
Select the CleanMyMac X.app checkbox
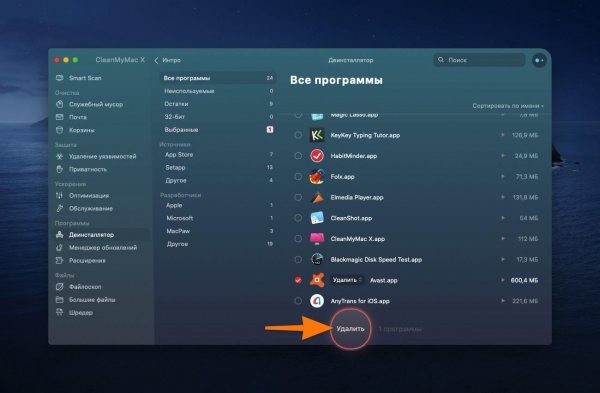click(298, 239)
